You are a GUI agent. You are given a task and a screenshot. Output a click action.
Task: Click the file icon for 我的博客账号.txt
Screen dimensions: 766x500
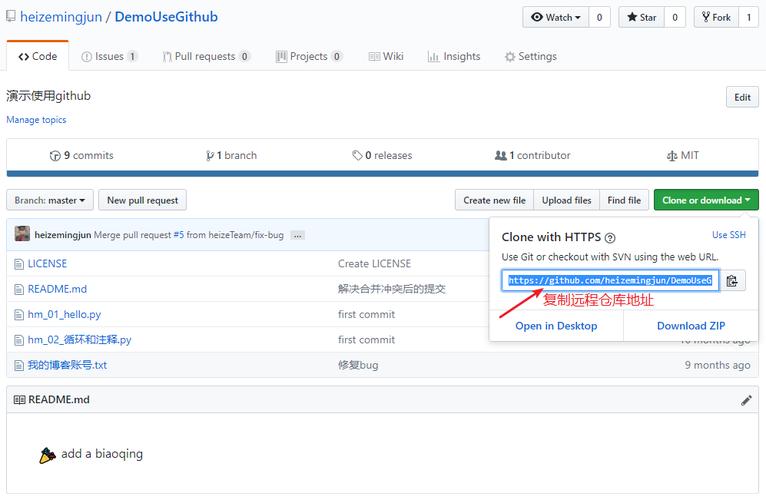pos(19,366)
